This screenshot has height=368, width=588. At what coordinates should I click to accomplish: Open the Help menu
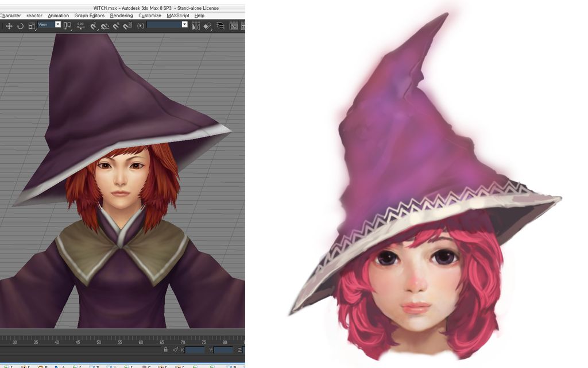(x=199, y=16)
